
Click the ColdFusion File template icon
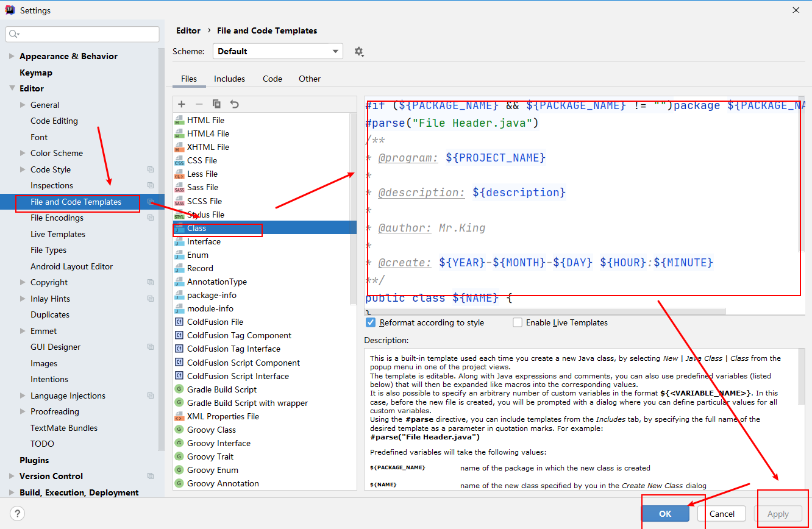[179, 322]
